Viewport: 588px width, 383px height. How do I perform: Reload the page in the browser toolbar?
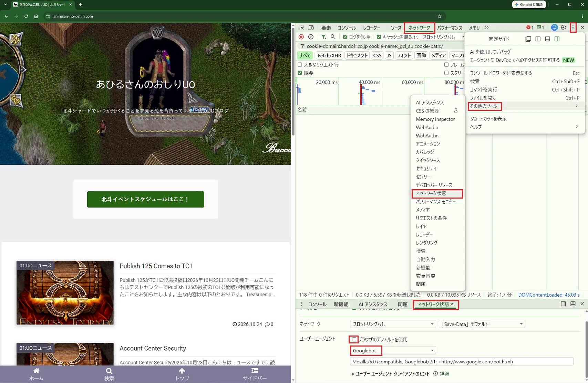pos(26,16)
